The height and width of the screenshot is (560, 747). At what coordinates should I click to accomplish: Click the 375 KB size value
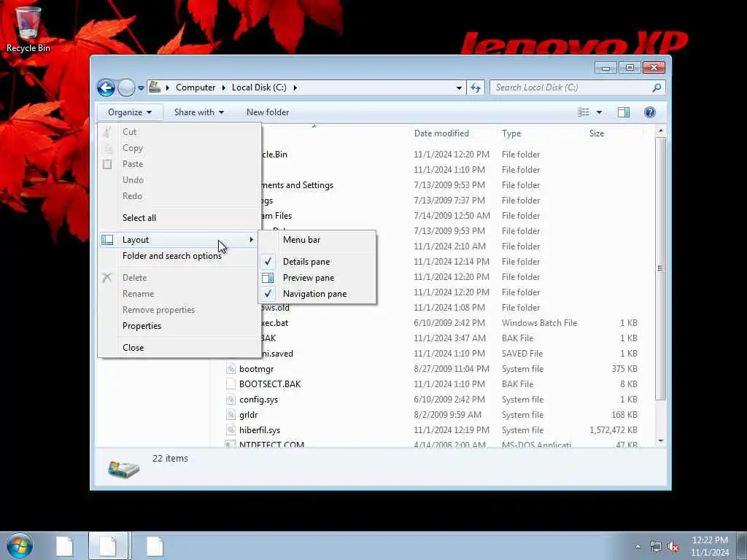pos(624,369)
